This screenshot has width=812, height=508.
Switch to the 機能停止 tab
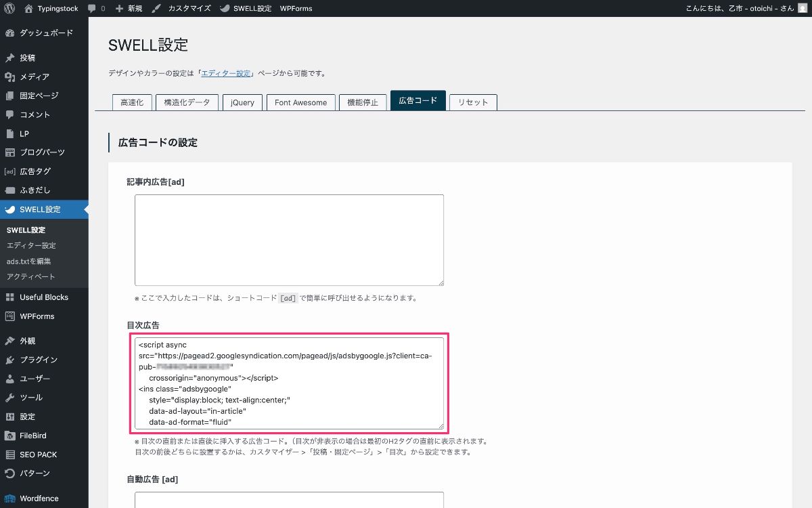pyautogui.click(x=363, y=102)
